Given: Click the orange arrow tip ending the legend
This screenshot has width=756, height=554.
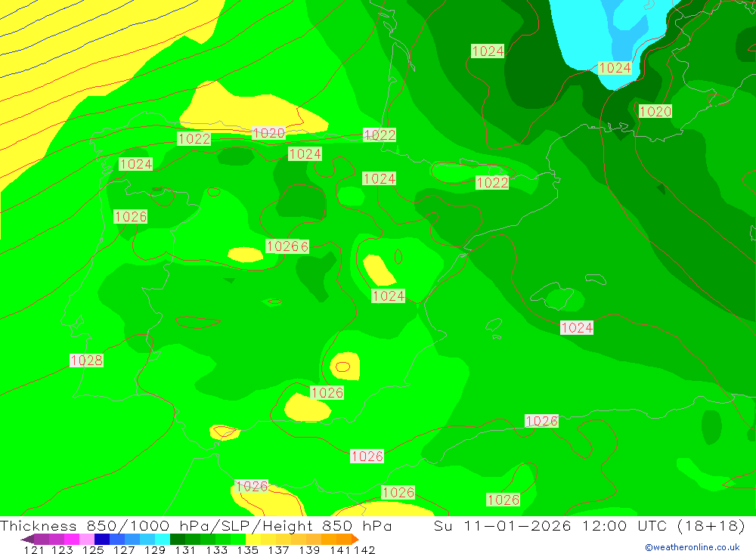Looking at the screenshot, I should point(355,539).
